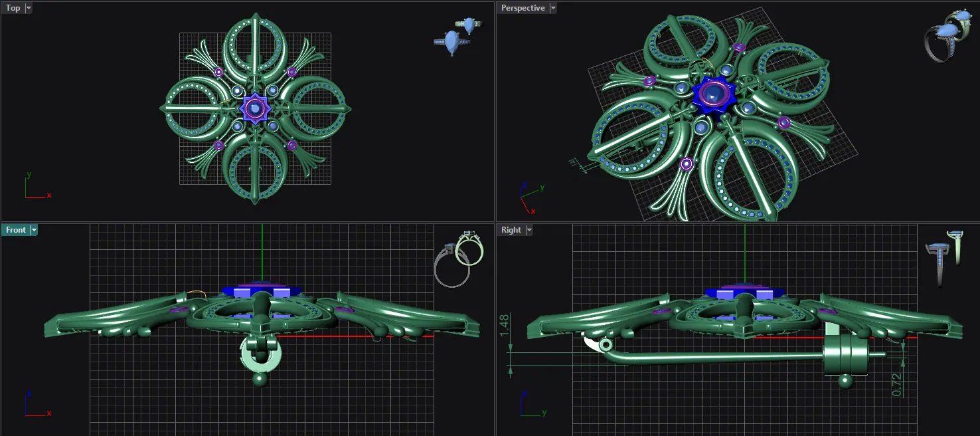
Task: Click the Perspective viewport title label
Action: pyautogui.click(x=523, y=8)
